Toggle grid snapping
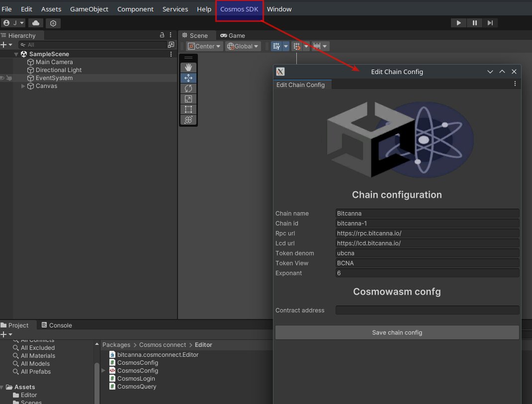 [x=297, y=46]
